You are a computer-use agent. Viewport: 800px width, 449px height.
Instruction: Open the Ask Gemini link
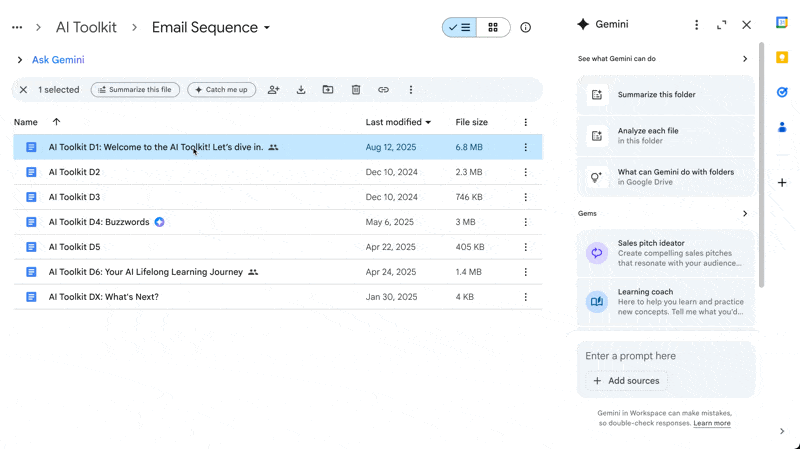58,60
